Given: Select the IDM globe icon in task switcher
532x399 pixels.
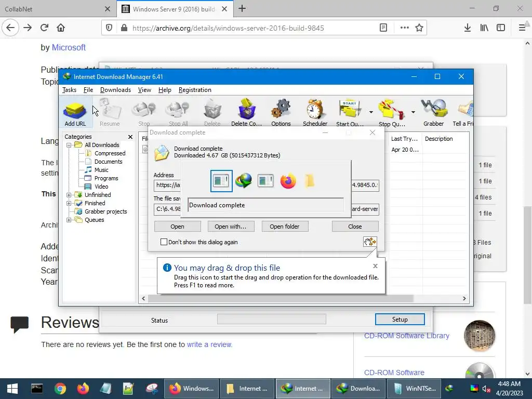Looking at the screenshot, I should (x=244, y=181).
